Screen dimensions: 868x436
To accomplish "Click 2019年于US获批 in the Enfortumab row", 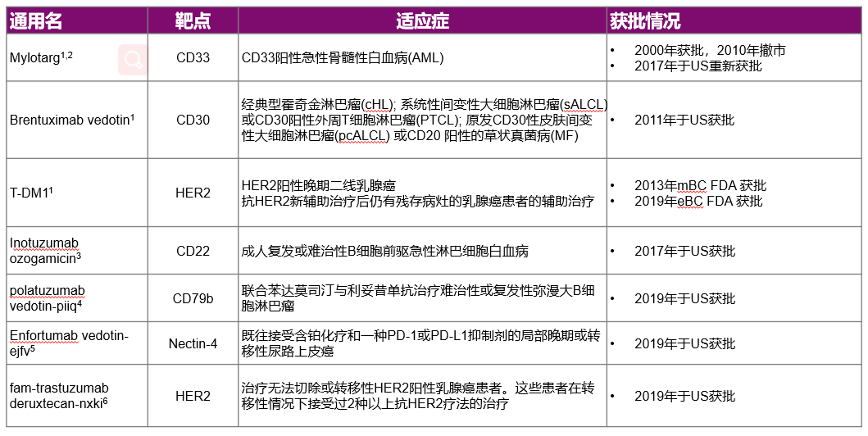I will pos(684,343).
